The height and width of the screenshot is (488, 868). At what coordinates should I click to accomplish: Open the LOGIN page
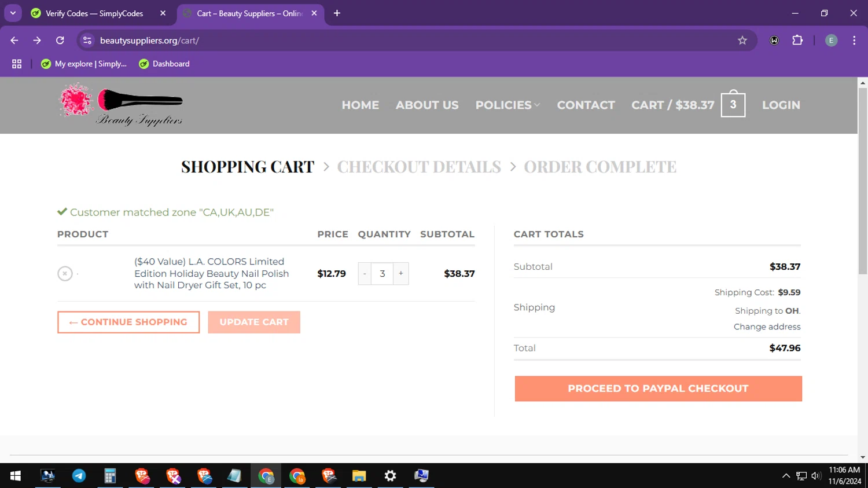click(x=781, y=105)
